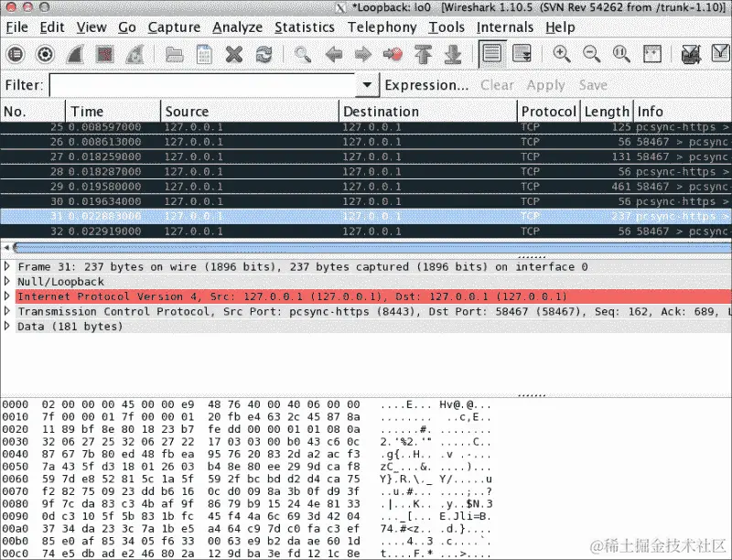Sort by the Time column header
Viewport: 732px width, 560px height.
click(113, 112)
